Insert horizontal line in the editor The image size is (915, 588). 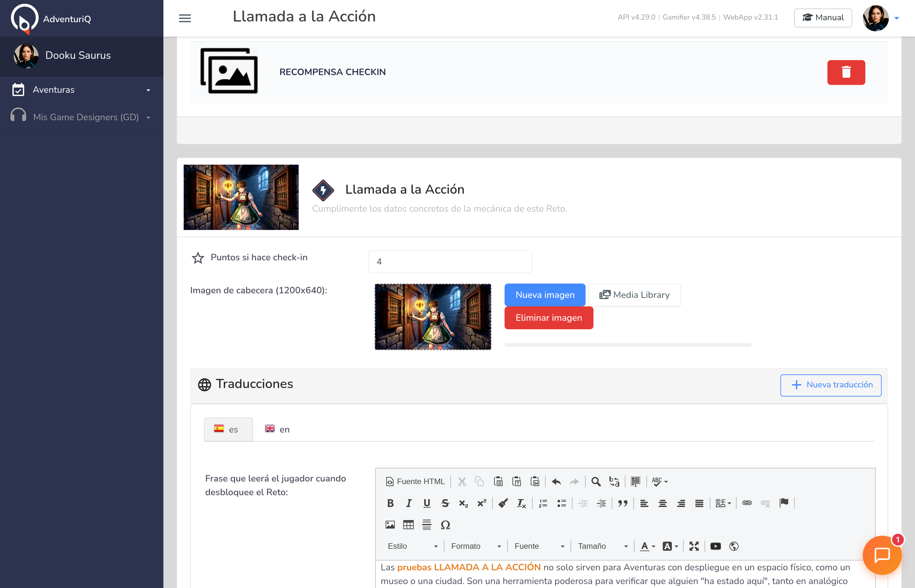(x=427, y=525)
